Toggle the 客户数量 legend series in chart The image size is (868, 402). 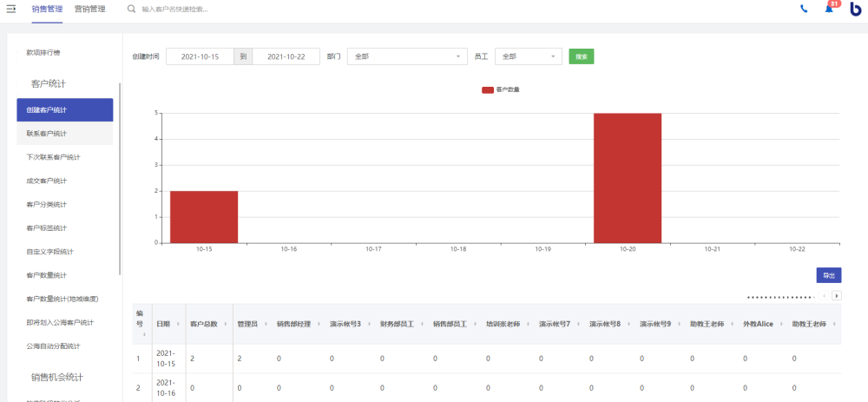coord(500,89)
